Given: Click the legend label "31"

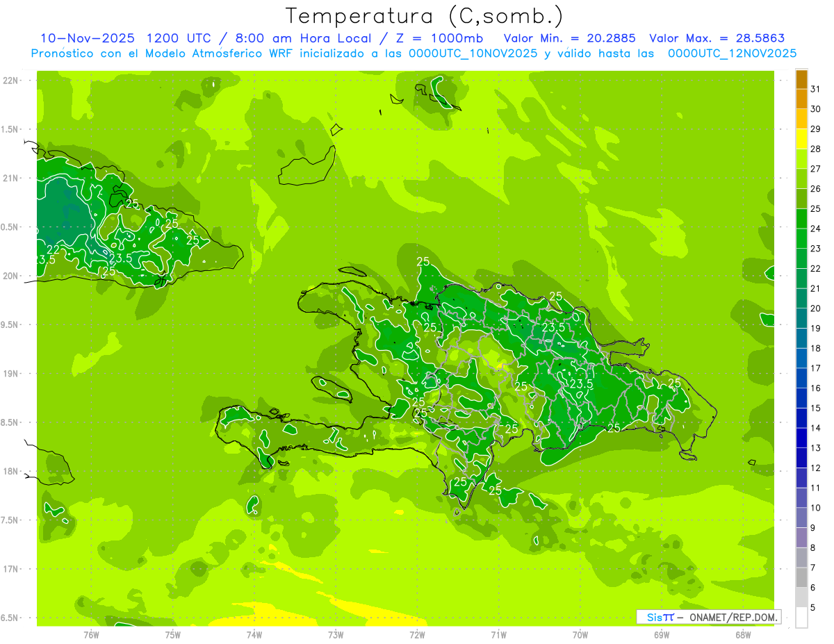Looking at the screenshot, I should coord(815,89).
